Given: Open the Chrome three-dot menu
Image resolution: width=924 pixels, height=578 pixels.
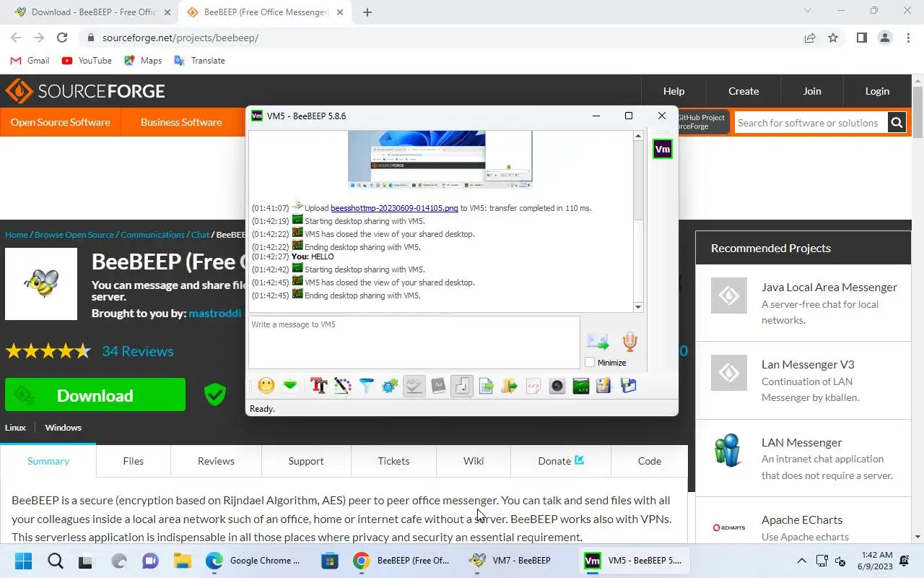Looking at the screenshot, I should tap(908, 38).
